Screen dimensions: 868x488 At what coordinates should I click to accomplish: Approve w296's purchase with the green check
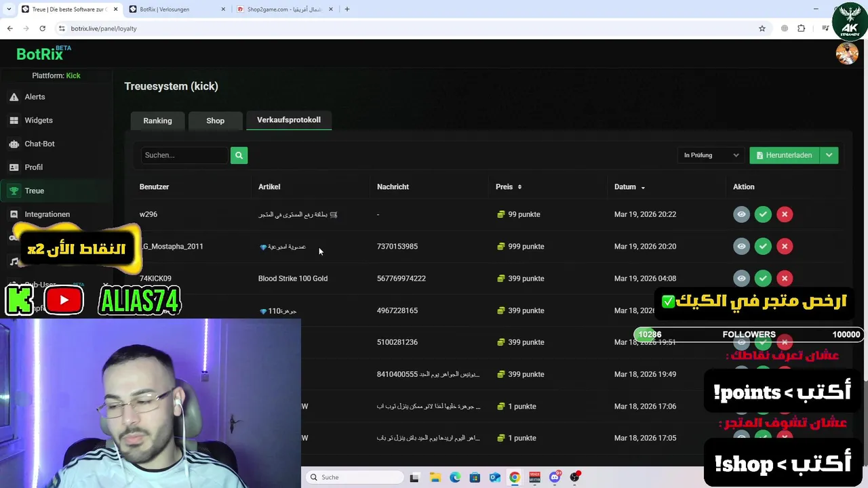pyautogui.click(x=763, y=214)
